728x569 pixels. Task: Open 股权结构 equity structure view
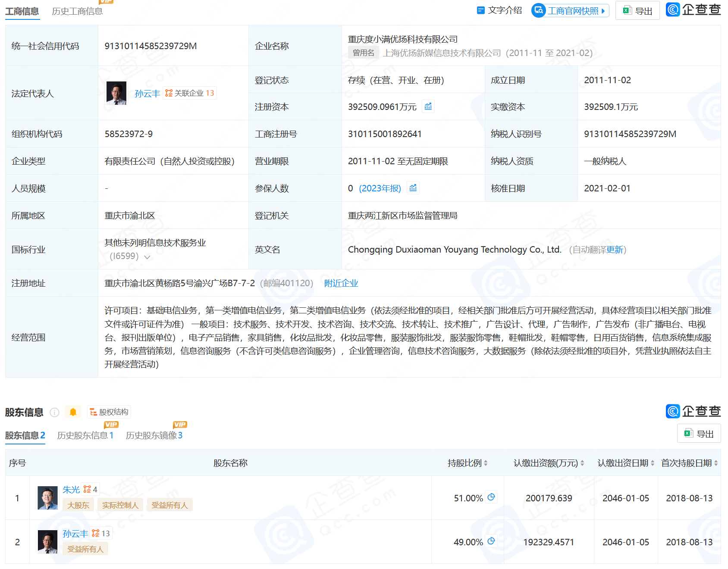(109, 412)
